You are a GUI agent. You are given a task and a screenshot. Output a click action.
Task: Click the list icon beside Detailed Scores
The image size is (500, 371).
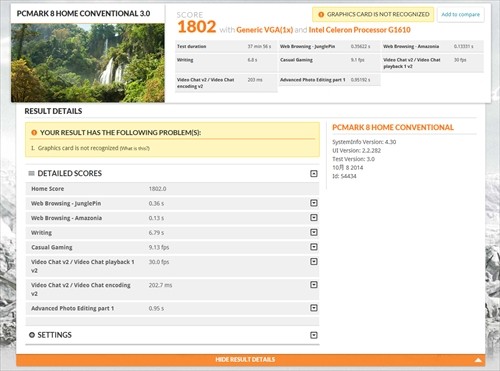pyautogui.click(x=32, y=173)
